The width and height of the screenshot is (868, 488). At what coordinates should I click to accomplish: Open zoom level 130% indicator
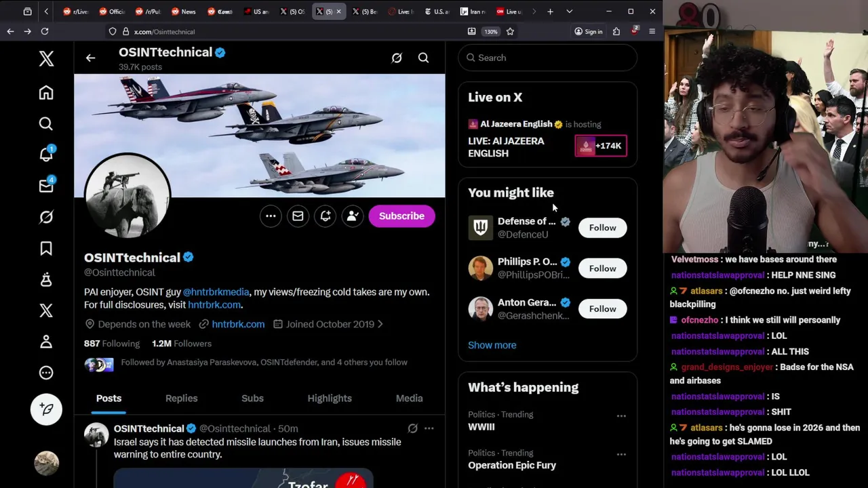point(491,31)
